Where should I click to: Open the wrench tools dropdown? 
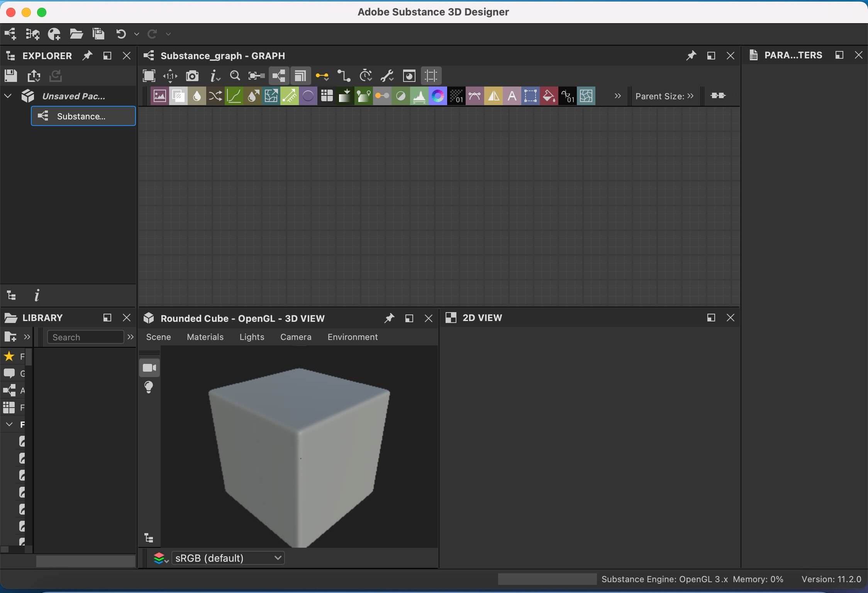tap(387, 76)
